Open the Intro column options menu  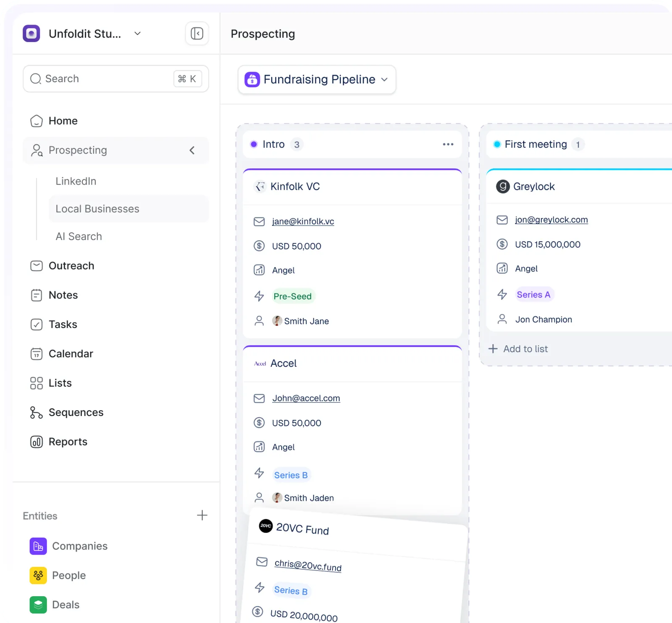click(x=448, y=144)
